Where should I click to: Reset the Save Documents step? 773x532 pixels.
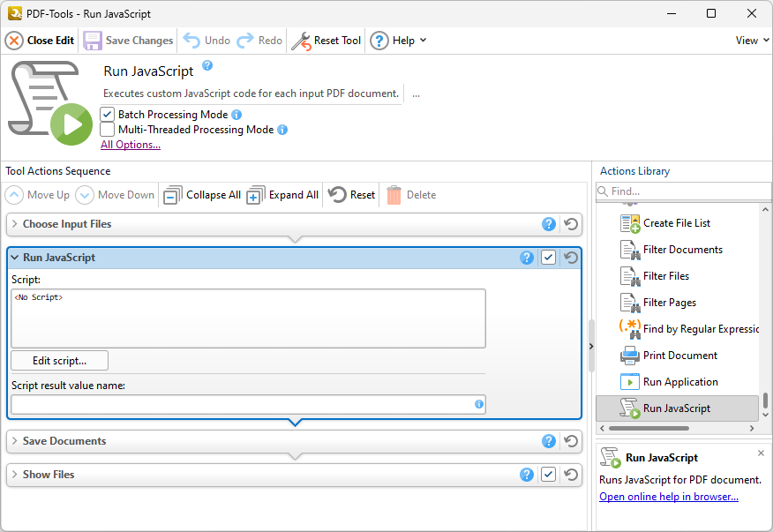[x=571, y=441]
